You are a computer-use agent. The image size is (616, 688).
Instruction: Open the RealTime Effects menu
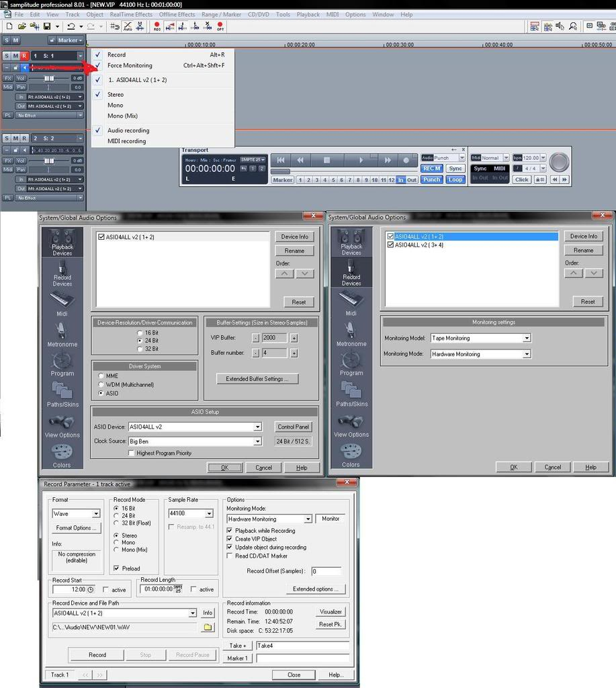tap(131, 15)
